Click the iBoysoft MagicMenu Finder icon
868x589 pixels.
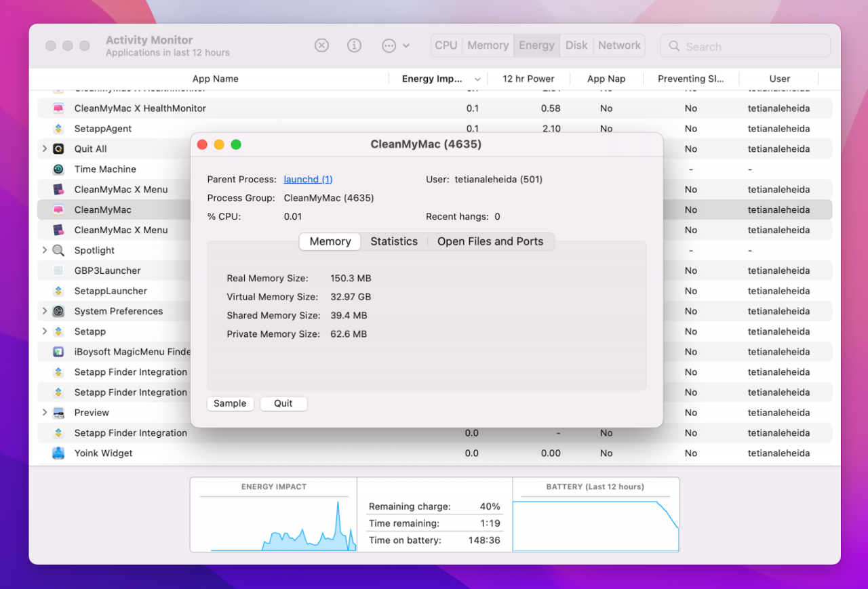[59, 352]
